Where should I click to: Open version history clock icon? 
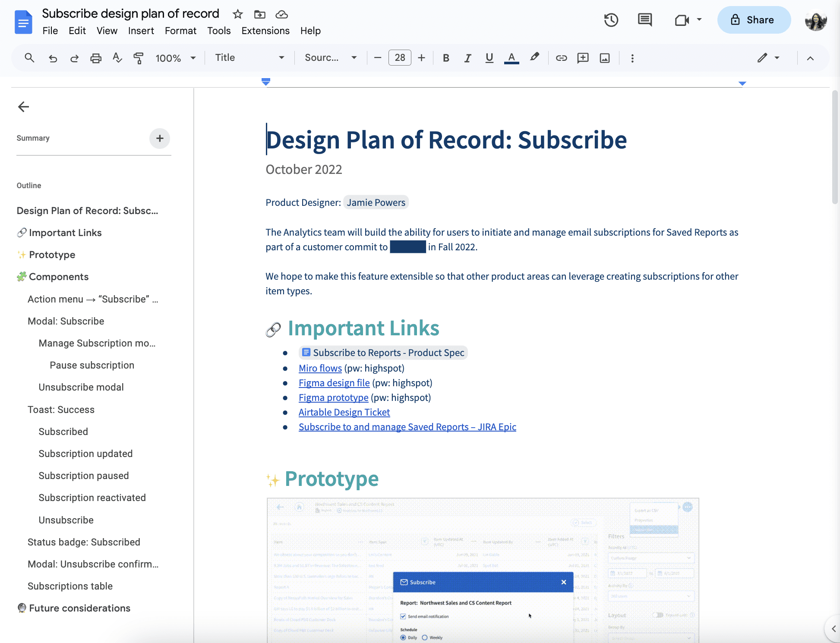[611, 20]
